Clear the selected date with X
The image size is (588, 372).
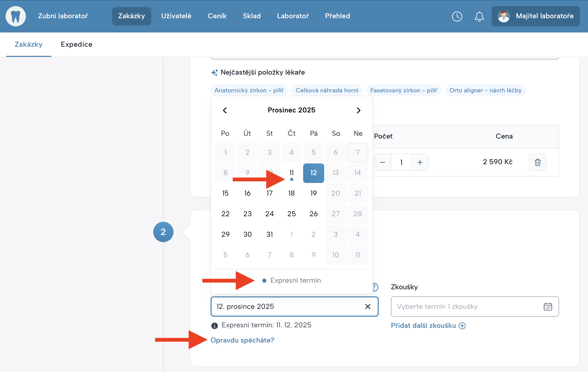point(368,307)
